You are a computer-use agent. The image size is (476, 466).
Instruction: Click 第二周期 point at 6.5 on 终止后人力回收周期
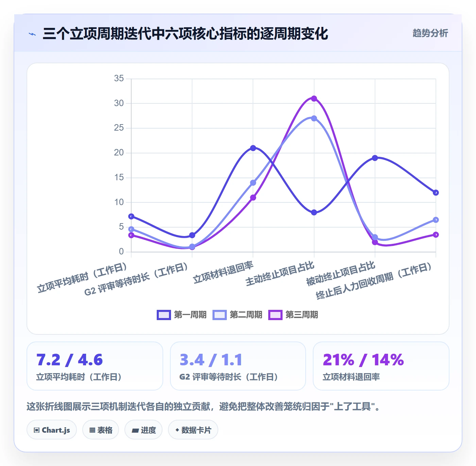pos(436,220)
